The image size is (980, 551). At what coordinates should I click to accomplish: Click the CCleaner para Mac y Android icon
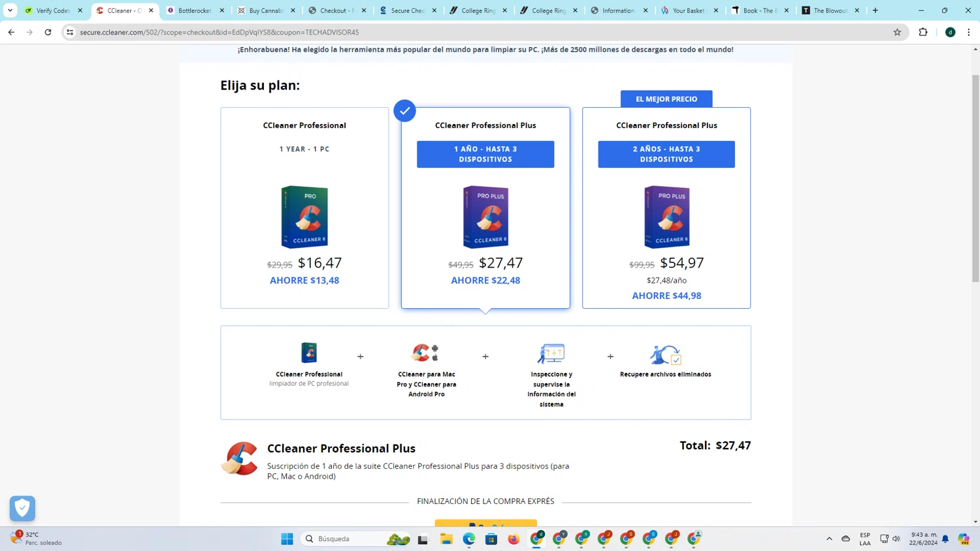point(426,353)
